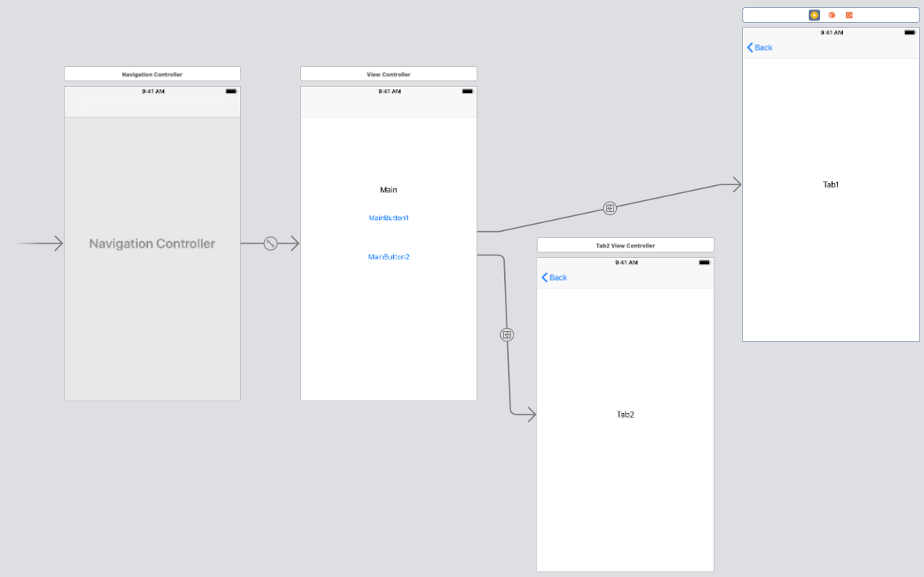Click the arrowhead entering the Tab2 scene
The image size is (924, 577).
click(531, 414)
